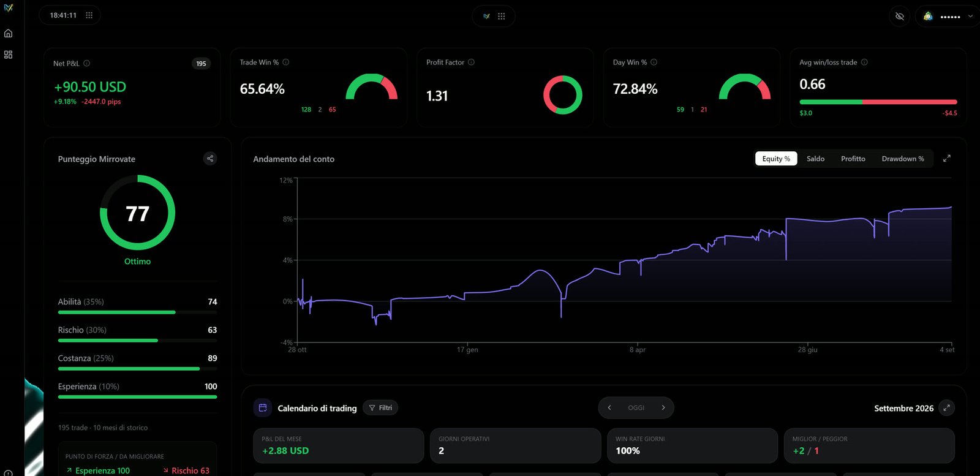The image size is (980, 476).
Task: Click the Abilità progress bar
Action: point(137,312)
